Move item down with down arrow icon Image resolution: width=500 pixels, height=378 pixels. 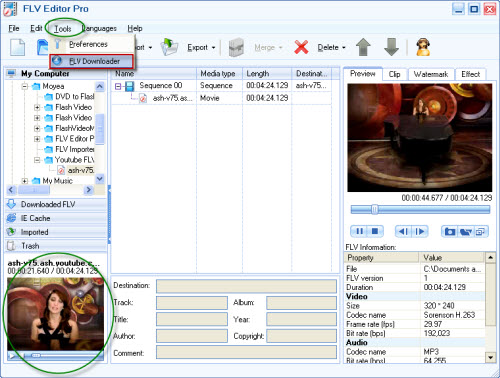(391, 47)
